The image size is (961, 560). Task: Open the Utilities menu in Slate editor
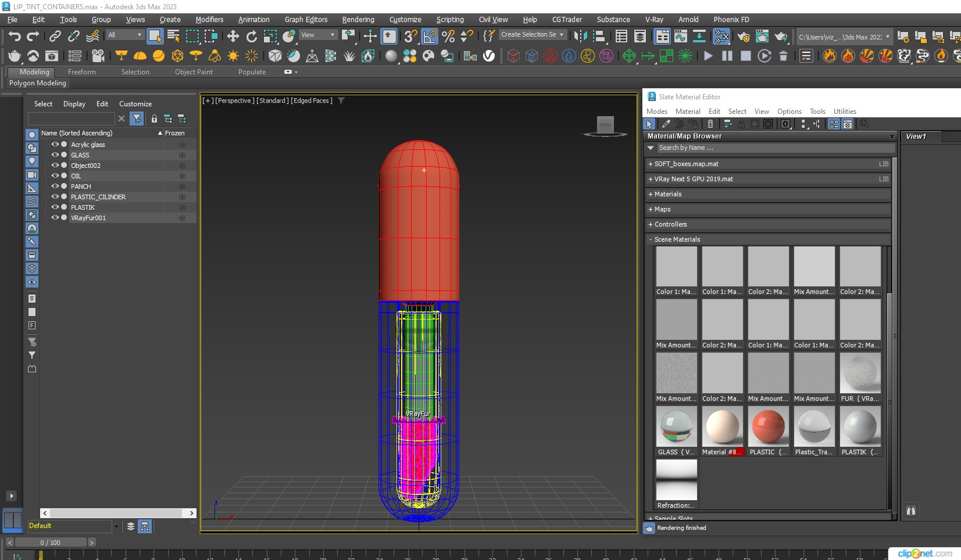(x=845, y=112)
